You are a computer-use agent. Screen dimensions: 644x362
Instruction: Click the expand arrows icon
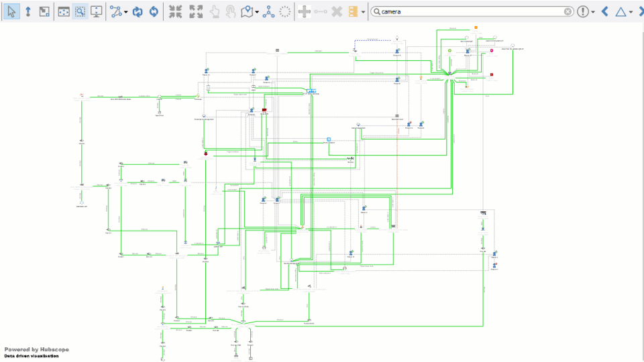point(196,11)
